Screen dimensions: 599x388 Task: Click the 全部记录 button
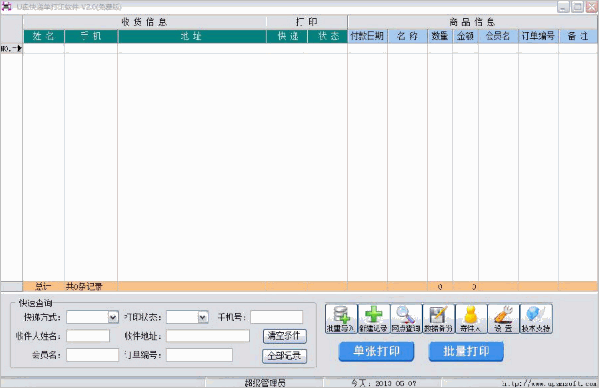pyautogui.click(x=285, y=356)
